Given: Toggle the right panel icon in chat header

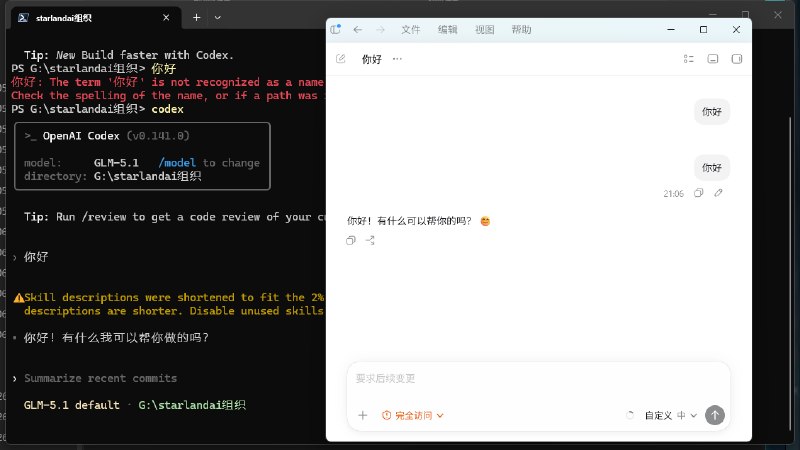Looking at the screenshot, I should click(x=737, y=59).
